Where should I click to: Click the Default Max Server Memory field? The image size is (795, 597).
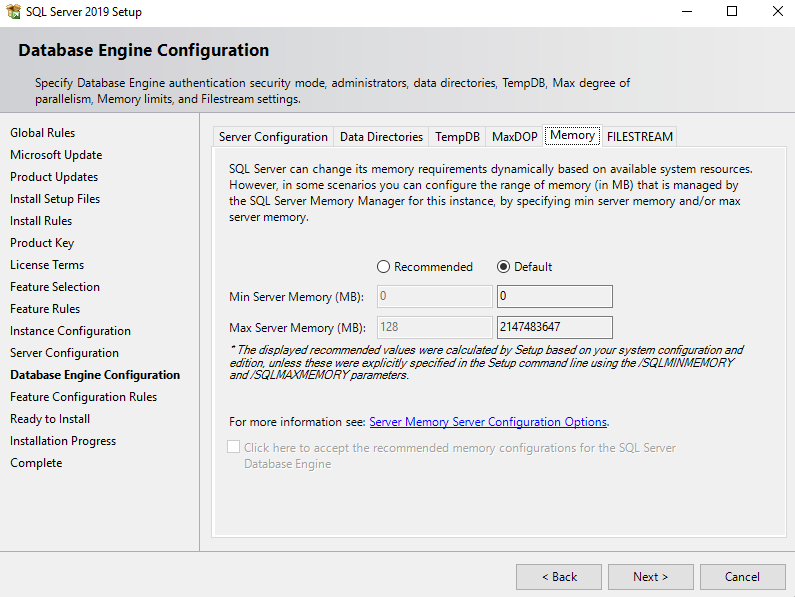pos(554,327)
